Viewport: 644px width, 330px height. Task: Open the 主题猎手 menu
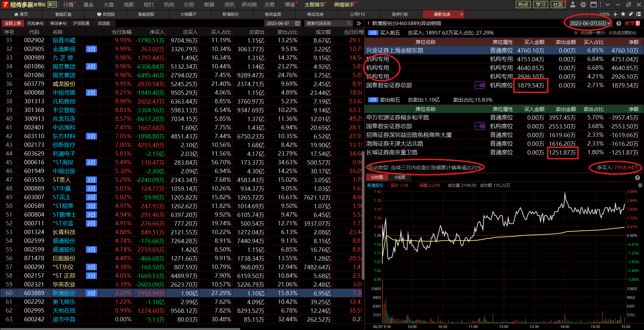[x=315, y=5]
